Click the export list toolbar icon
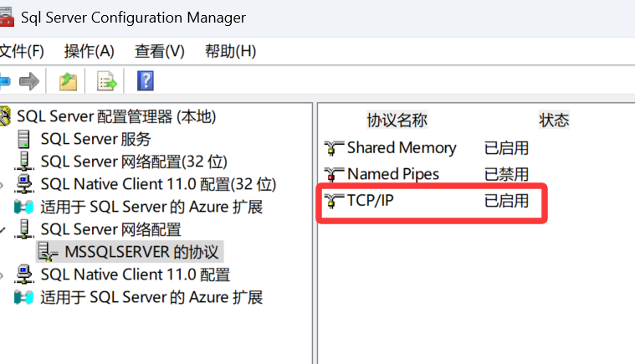635x364 pixels. pos(106,81)
